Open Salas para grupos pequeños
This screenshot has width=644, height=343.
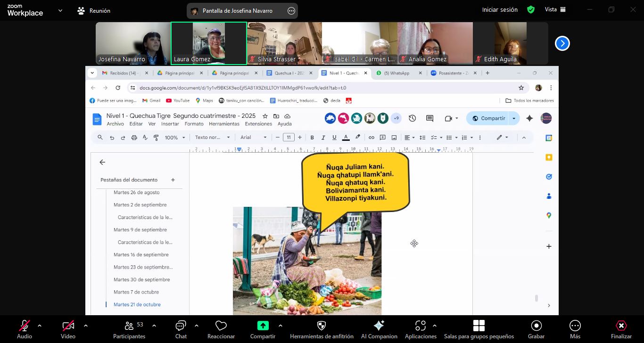click(x=479, y=326)
